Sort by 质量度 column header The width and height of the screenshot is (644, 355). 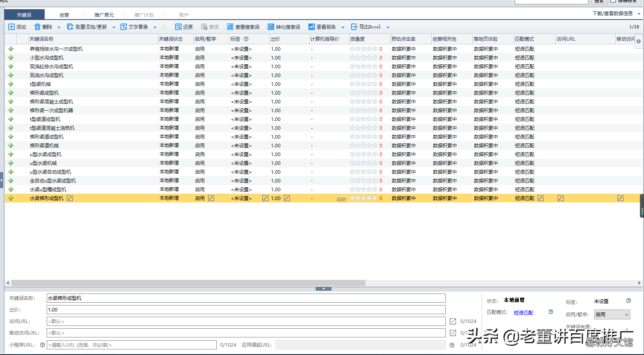click(x=369, y=39)
